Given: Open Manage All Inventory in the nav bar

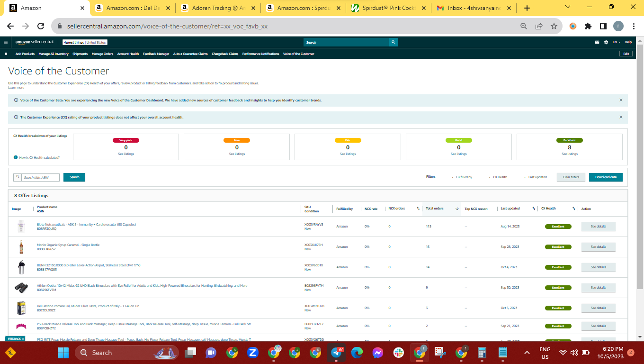Looking at the screenshot, I should point(54,54).
